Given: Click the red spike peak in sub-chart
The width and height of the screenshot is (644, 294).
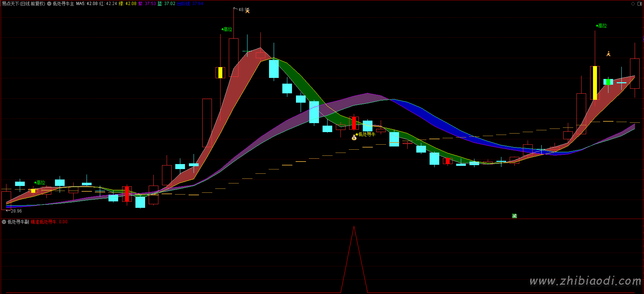Looking at the screenshot, I should tap(354, 227).
